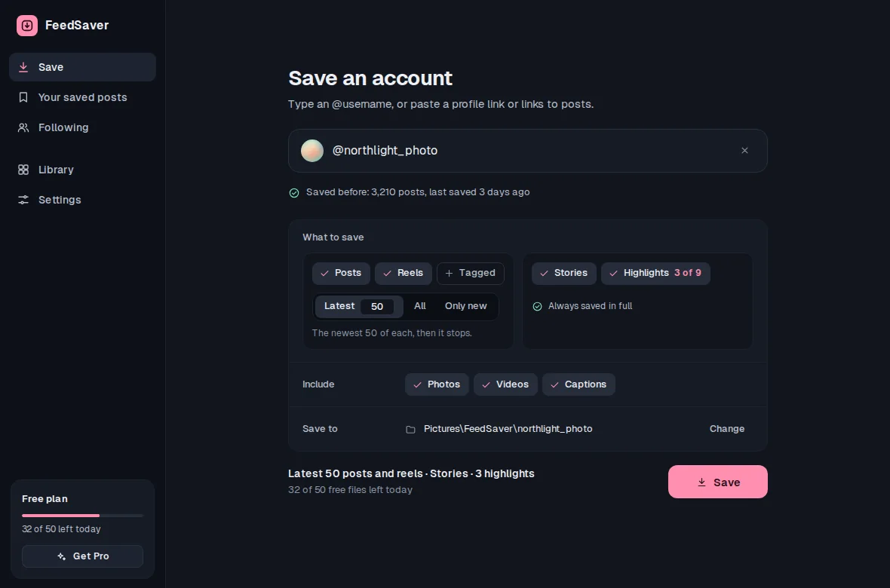Click Change to pick another save folder

(x=727, y=429)
